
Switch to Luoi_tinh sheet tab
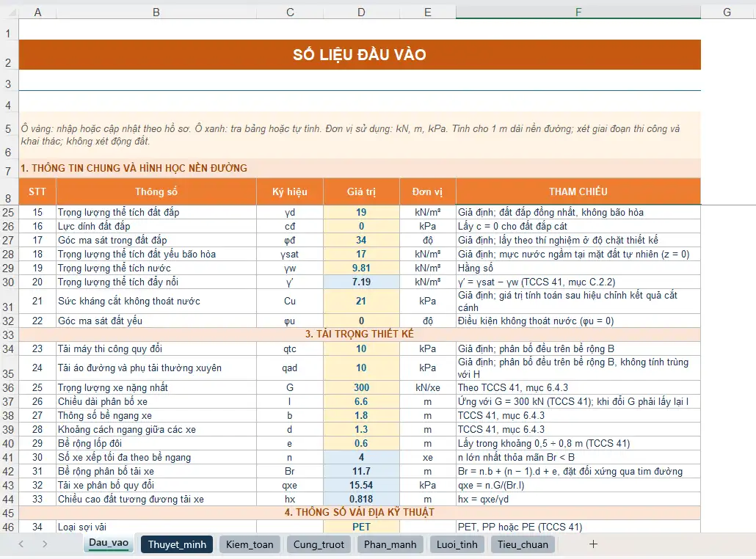(457, 544)
